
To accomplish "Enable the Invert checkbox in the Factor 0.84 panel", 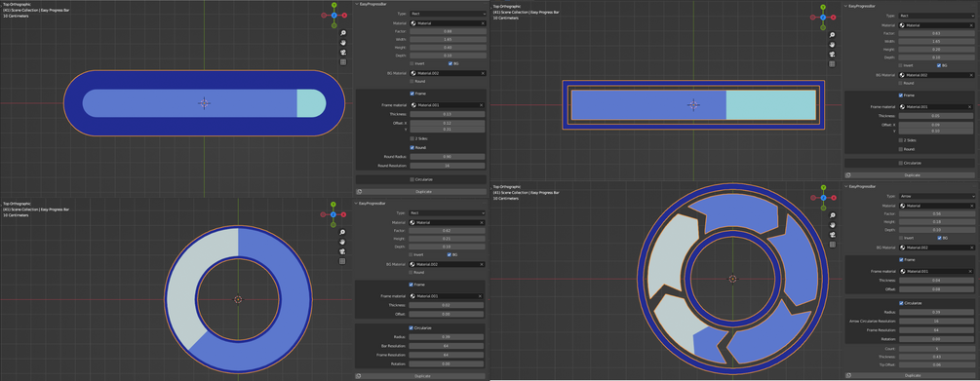I will tap(412, 63).
